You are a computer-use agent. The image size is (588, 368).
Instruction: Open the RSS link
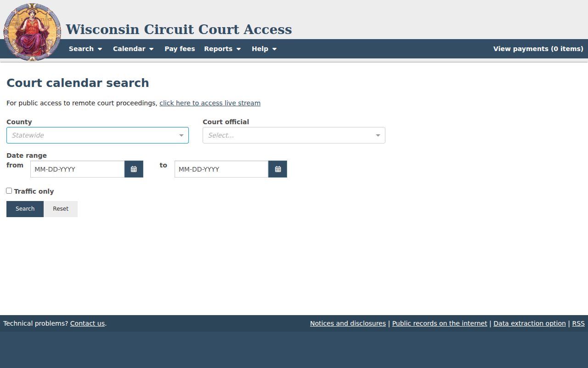pyautogui.click(x=578, y=323)
